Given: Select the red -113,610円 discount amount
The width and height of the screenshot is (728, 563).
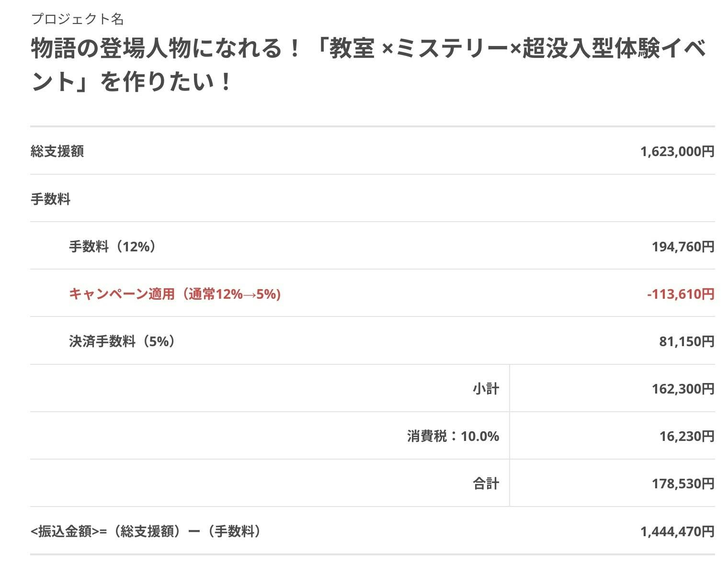Looking at the screenshot, I should click(680, 294).
